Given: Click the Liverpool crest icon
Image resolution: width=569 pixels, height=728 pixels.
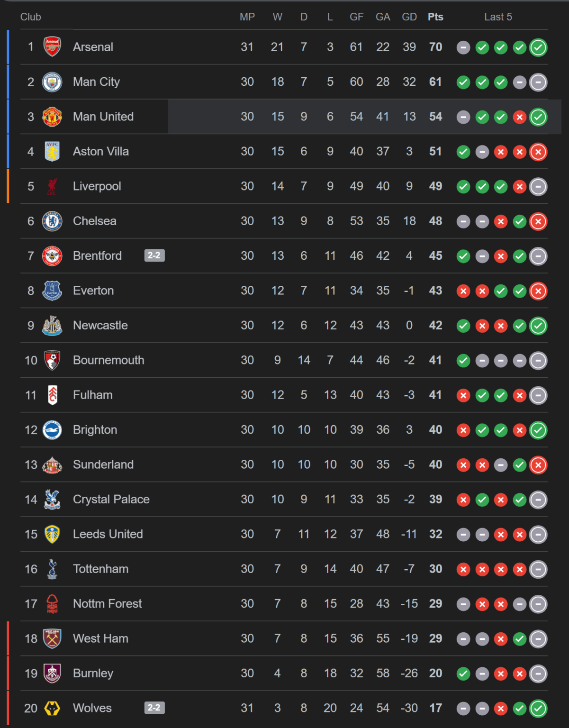Looking at the screenshot, I should [52, 186].
